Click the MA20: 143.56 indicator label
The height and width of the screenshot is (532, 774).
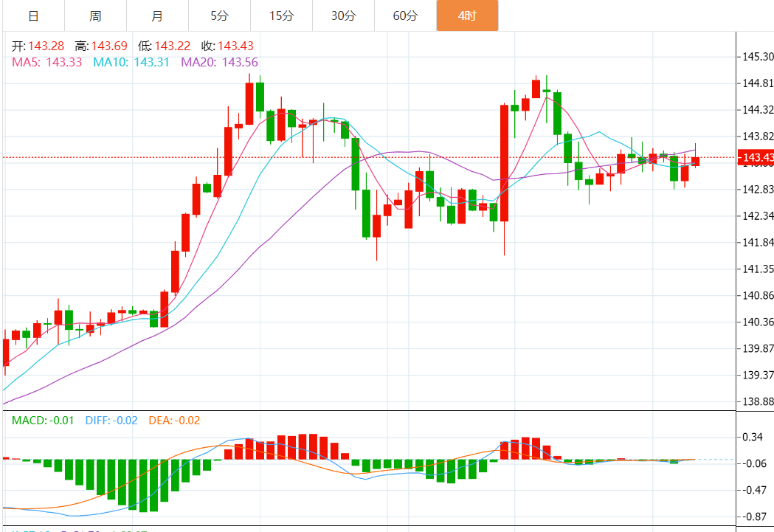220,62
